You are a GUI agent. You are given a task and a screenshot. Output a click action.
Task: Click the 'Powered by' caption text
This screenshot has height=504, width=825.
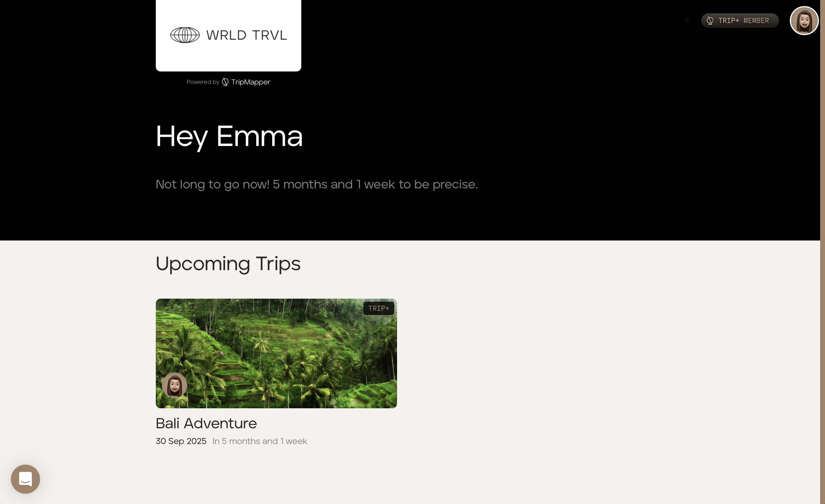pyautogui.click(x=203, y=82)
